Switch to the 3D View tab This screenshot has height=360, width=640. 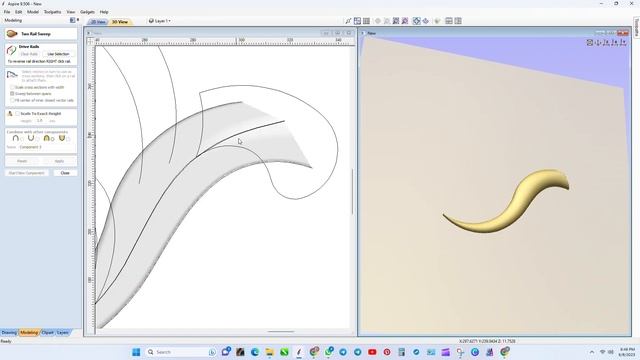120,22
